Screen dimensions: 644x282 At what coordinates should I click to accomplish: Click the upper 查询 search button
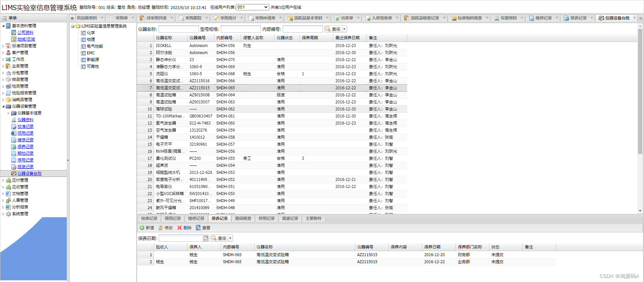click(x=333, y=29)
